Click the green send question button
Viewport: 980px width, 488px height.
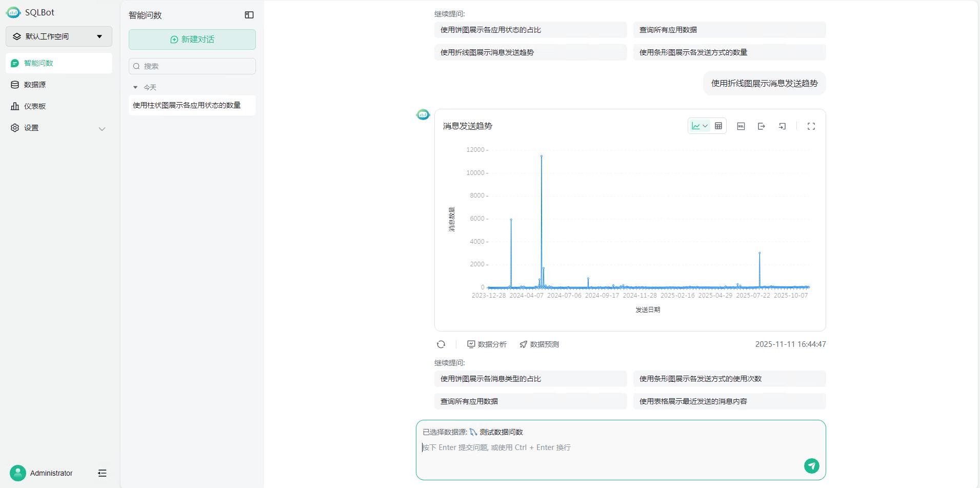pos(812,466)
